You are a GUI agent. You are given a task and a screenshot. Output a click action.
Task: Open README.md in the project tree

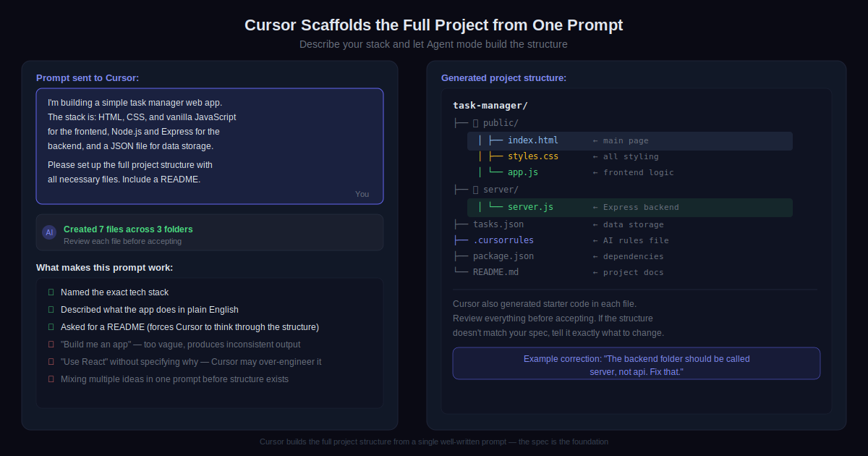(x=495, y=272)
